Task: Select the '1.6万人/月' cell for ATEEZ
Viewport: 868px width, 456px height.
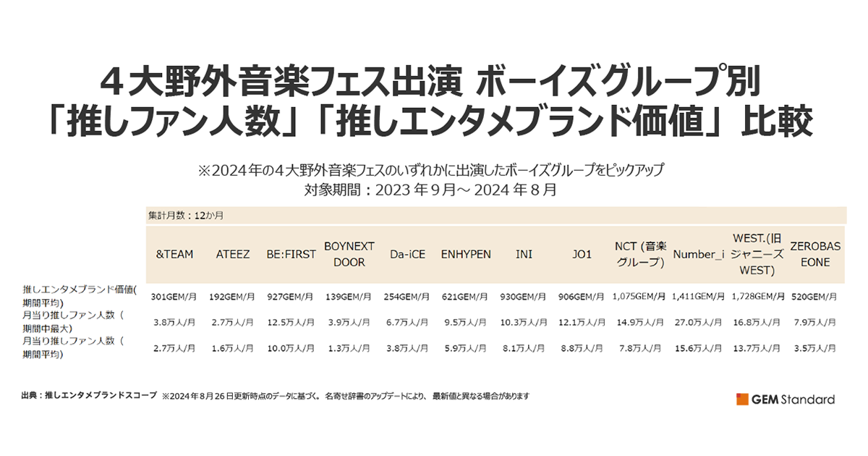Action: pyautogui.click(x=232, y=348)
